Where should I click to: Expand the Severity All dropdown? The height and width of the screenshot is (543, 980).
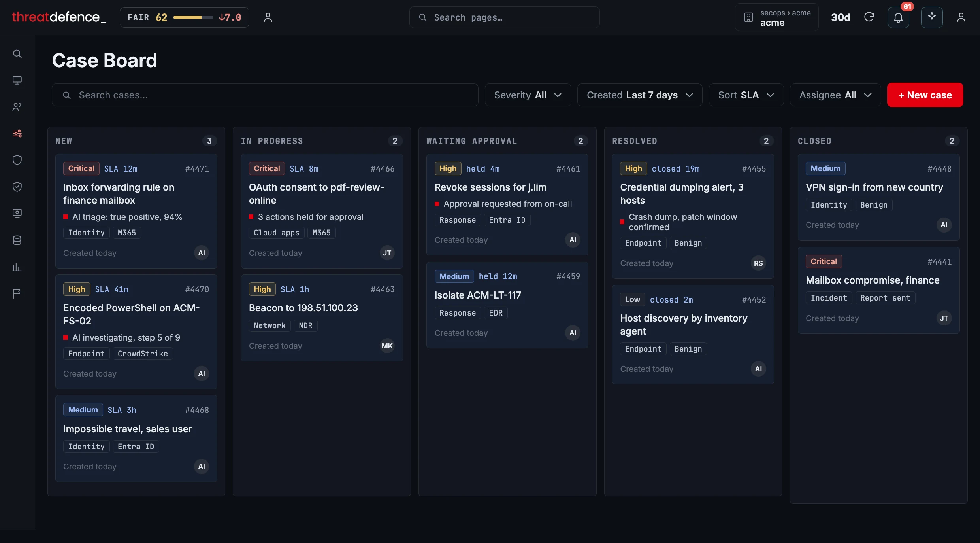pyautogui.click(x=528, y=95)
